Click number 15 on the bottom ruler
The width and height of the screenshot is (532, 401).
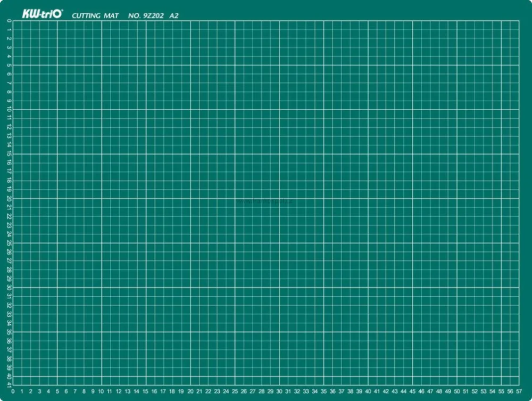click(145, 391)
